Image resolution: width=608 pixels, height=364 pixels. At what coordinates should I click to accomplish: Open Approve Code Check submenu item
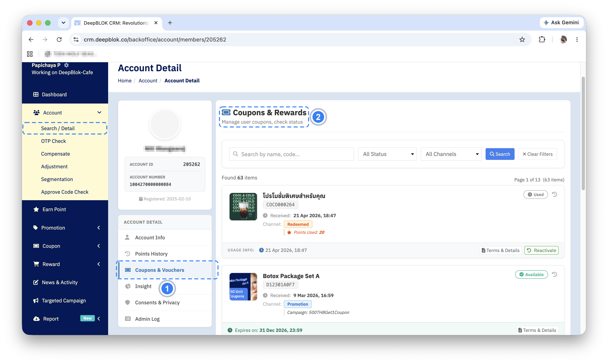(x=65, y=192)
